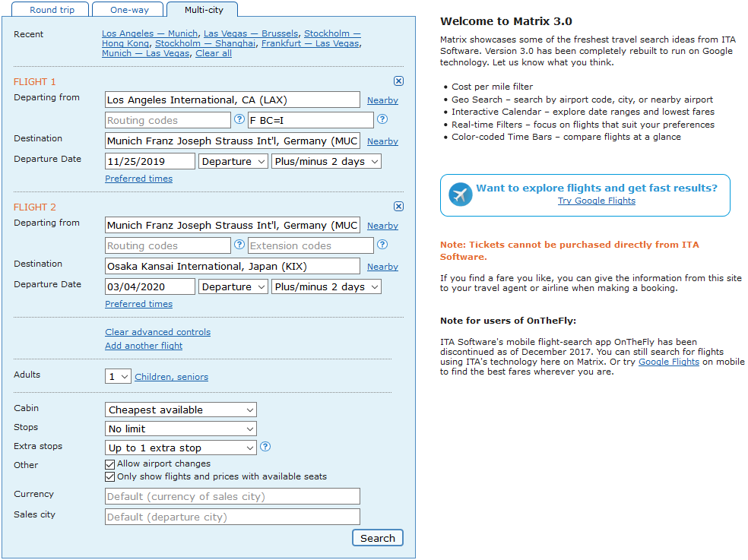The width and height of the screenshot is (748, 560).
Task: Open the Stops dropdown showing No limit
Action: pyautogui.click(x=181, y=429)
